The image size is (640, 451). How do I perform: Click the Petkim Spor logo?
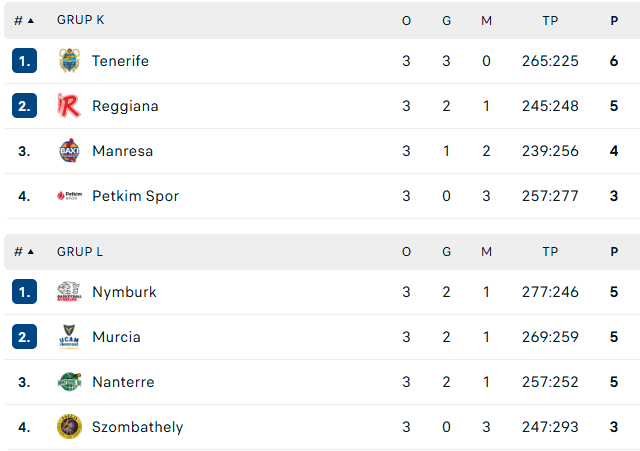[x=69, y=196]
